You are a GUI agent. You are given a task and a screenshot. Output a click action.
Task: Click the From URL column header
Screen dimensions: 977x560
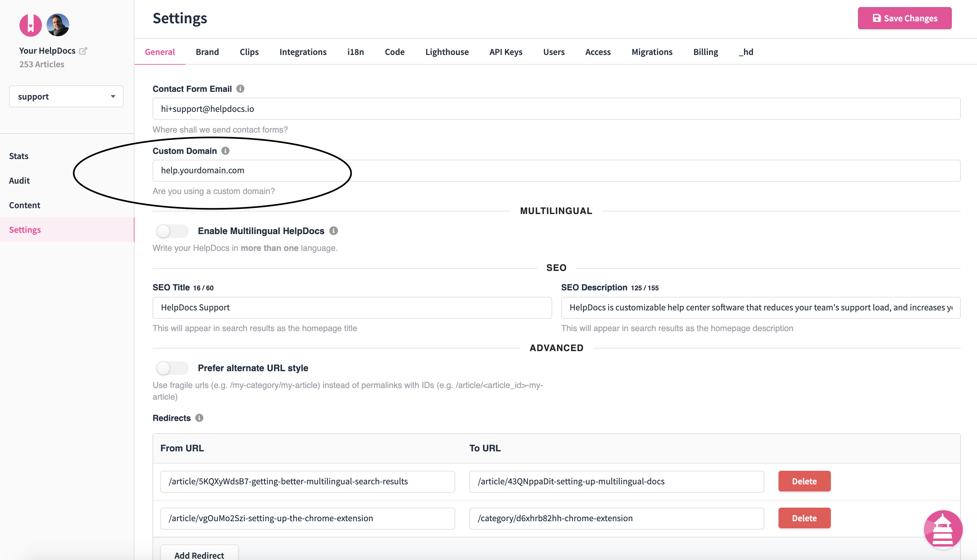182,448
